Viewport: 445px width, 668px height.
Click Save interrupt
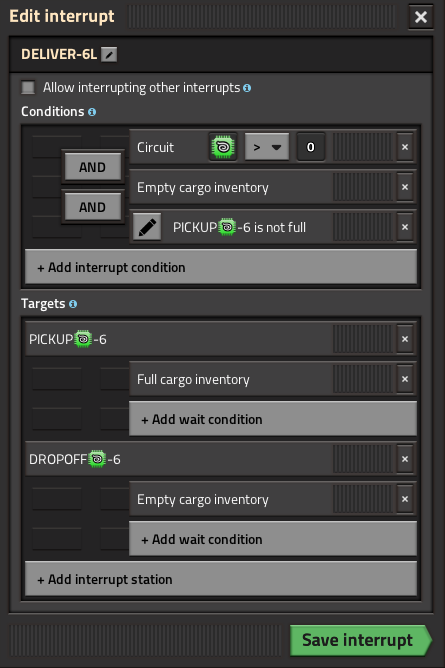pos(360,640)
